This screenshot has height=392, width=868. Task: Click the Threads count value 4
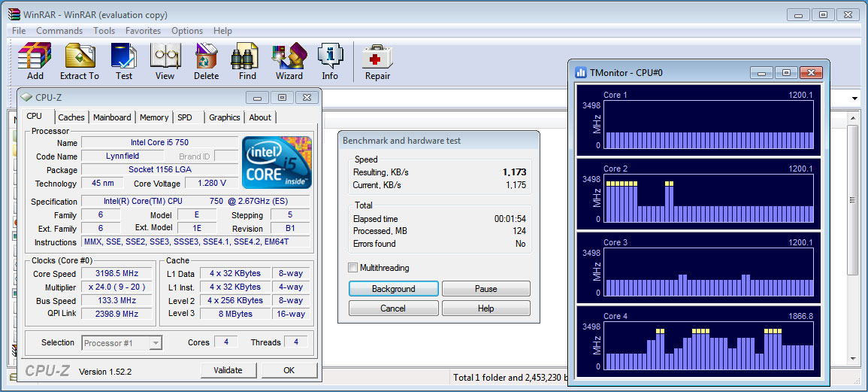tap(295, 342)
